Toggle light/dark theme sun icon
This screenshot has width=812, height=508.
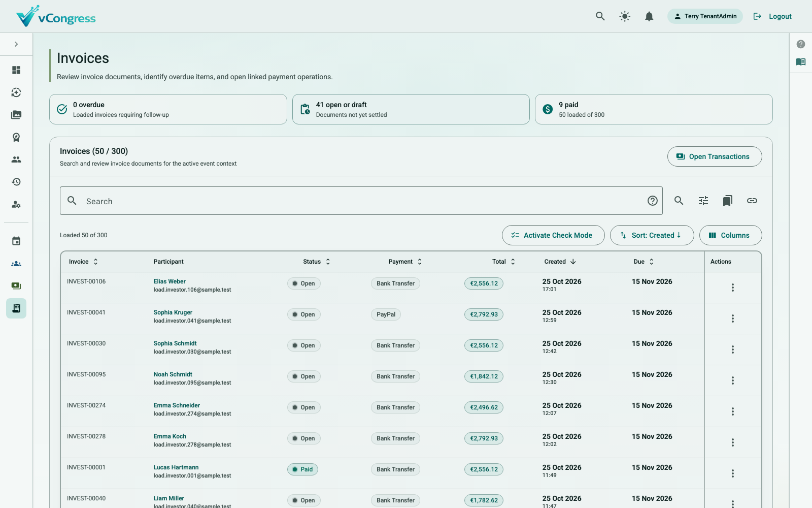pyautogui.click(x=625, y=16)
